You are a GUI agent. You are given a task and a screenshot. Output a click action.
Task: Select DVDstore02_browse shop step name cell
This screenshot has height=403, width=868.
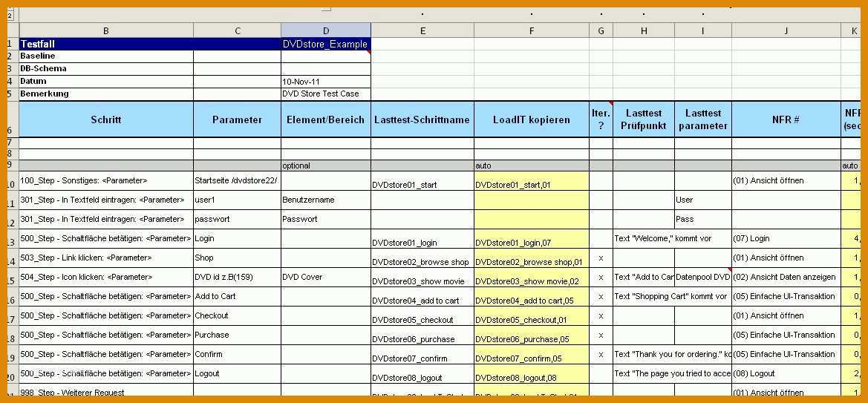pyautogui.click(x=422, y=258)
